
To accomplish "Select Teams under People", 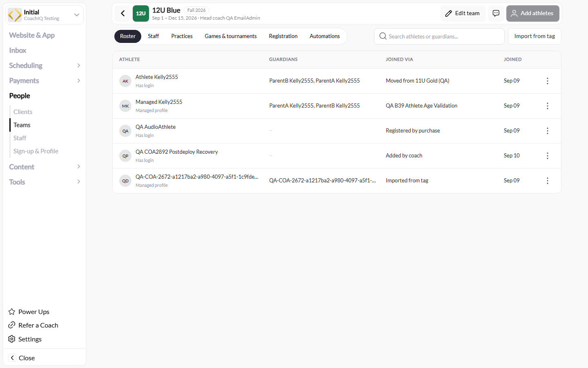I will pyautogui.click(x=22, y=125).
